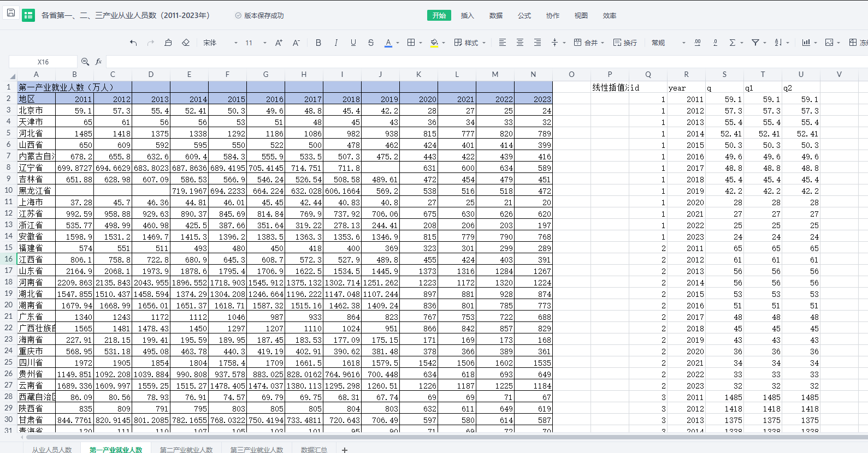Image resolution: width=868 pixels, height=453 pixels.
Task: Increase font size with A+ icon
Action: 279,43
